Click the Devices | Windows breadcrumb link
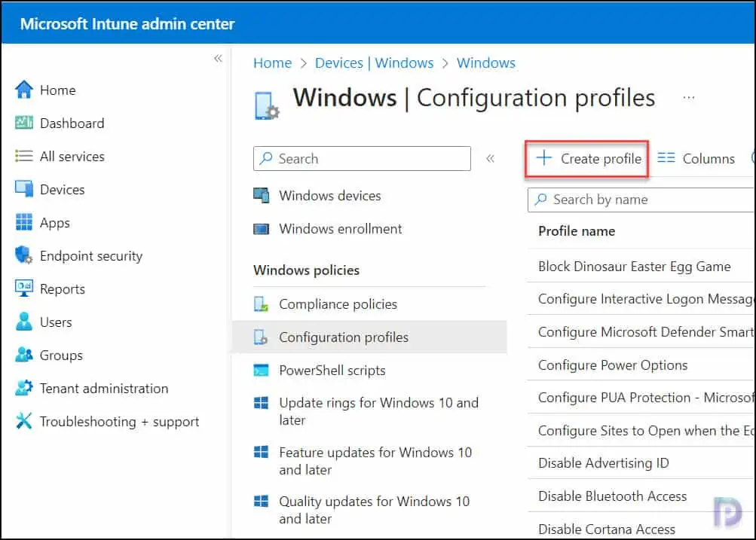The height and width of the screenshot is (540, 756). pyautogui.click(x=374, y=63)
